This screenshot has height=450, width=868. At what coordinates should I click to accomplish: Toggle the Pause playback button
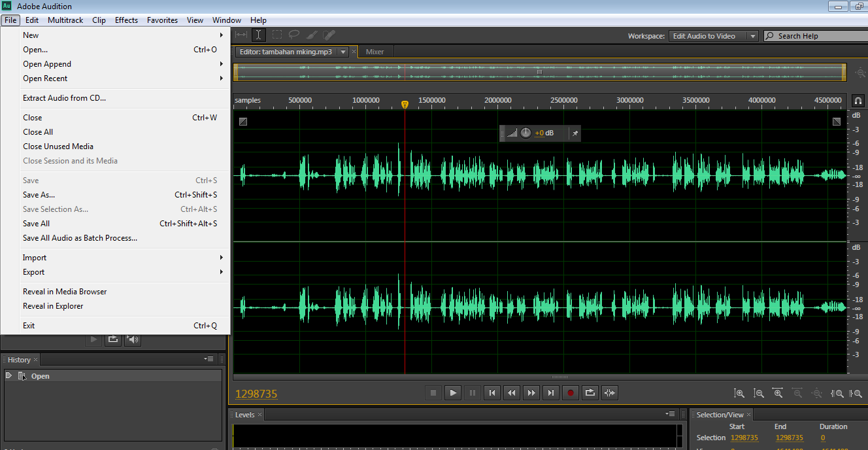coord(472,392)
